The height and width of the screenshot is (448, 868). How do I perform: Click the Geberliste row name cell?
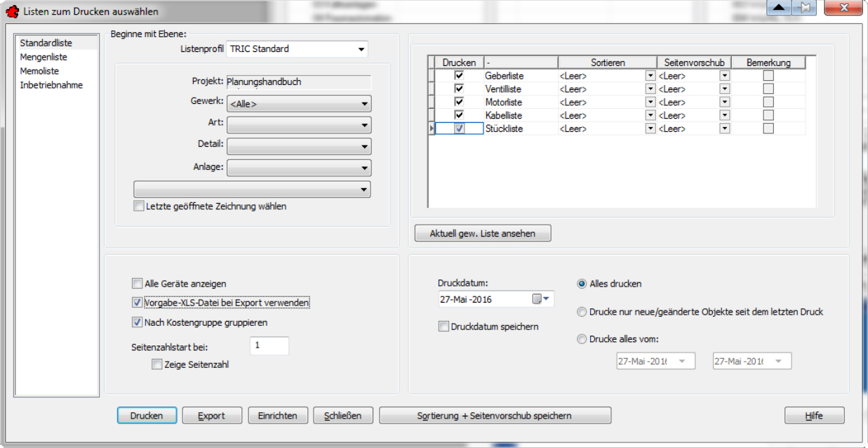tap(521, 76)
